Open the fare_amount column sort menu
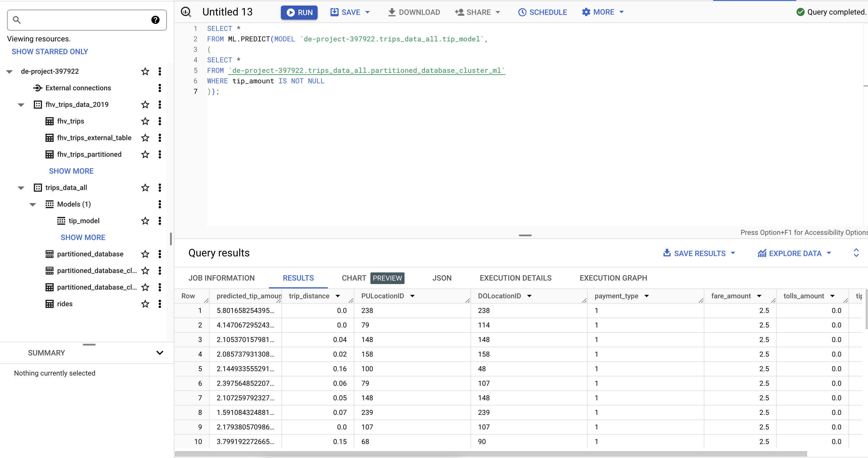This screenshot has height=458, width=868. (759, 296)
